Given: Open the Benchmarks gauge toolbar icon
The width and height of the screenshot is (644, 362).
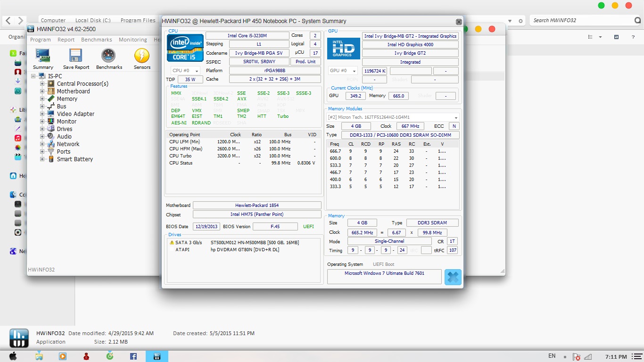Looking at the screenshot, I should 109,56.
